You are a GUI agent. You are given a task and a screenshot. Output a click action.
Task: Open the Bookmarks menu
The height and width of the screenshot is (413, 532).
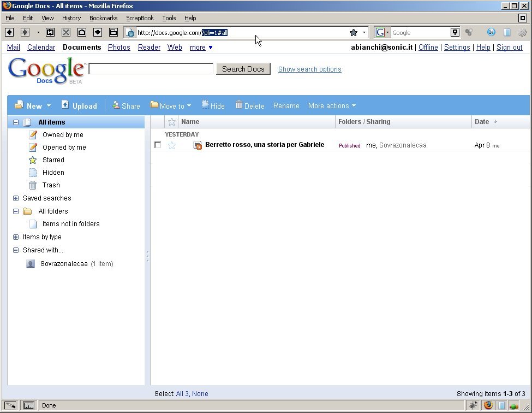point(103,18)
